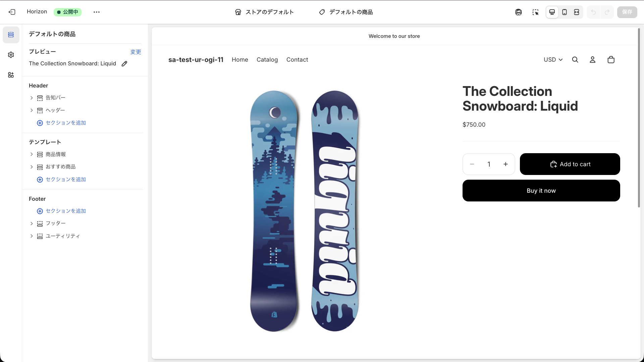Open the Catalog navigation menu item
The width and height of the screenshot is (644, 362).
point(267,60)
